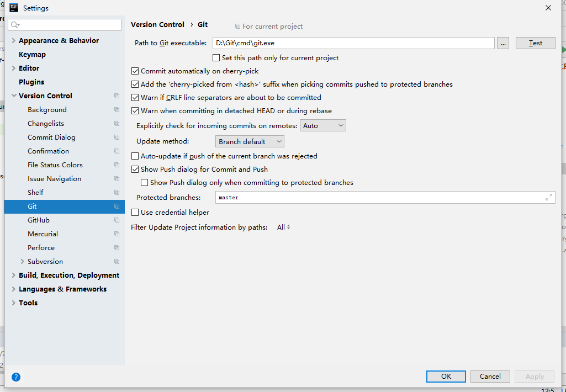The height and width of the screenshot is (392, 566).
Task: Open the Background settings page
Action: click(47, 110)
